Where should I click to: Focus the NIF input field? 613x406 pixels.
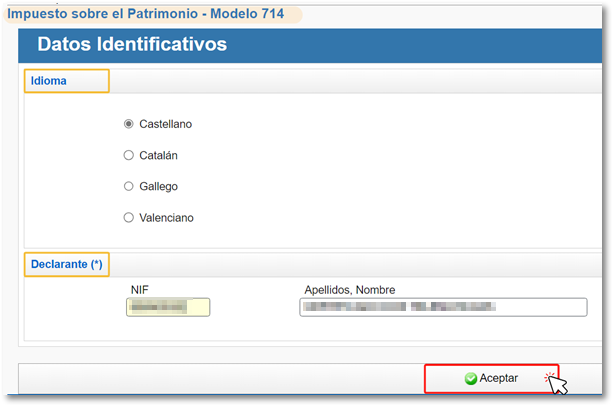click(168, 307)
